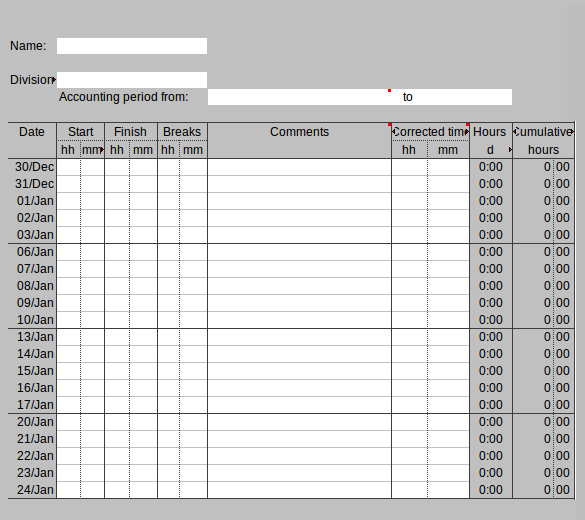Click the '10/Jan' date cell
The width and height of the screenshot is (585, 520).
[32, 320]
